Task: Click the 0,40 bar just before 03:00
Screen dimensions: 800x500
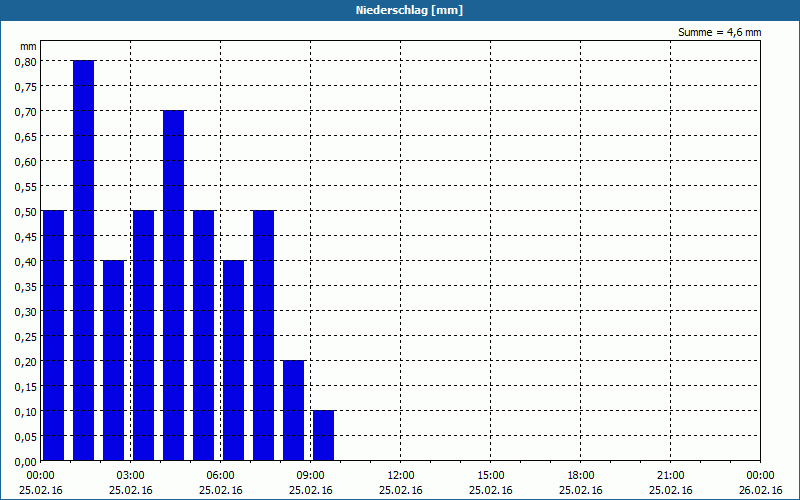Action: (113, 360)
